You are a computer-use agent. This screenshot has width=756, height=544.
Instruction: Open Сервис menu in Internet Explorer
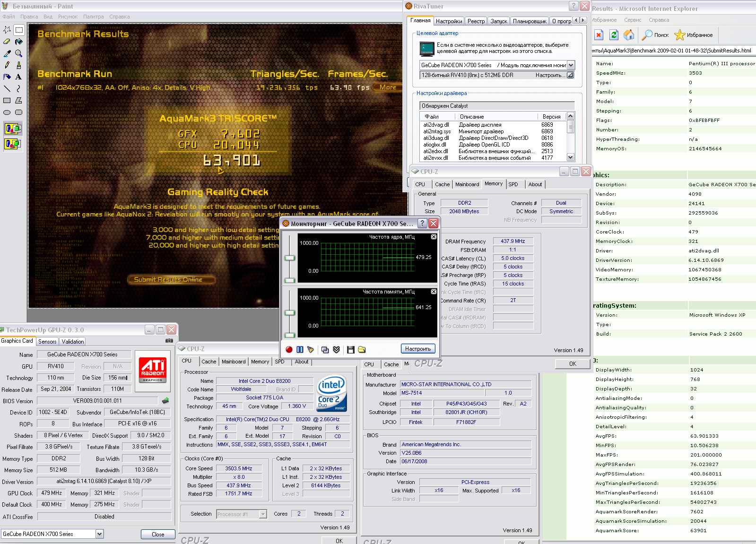[x=632, y=20]
